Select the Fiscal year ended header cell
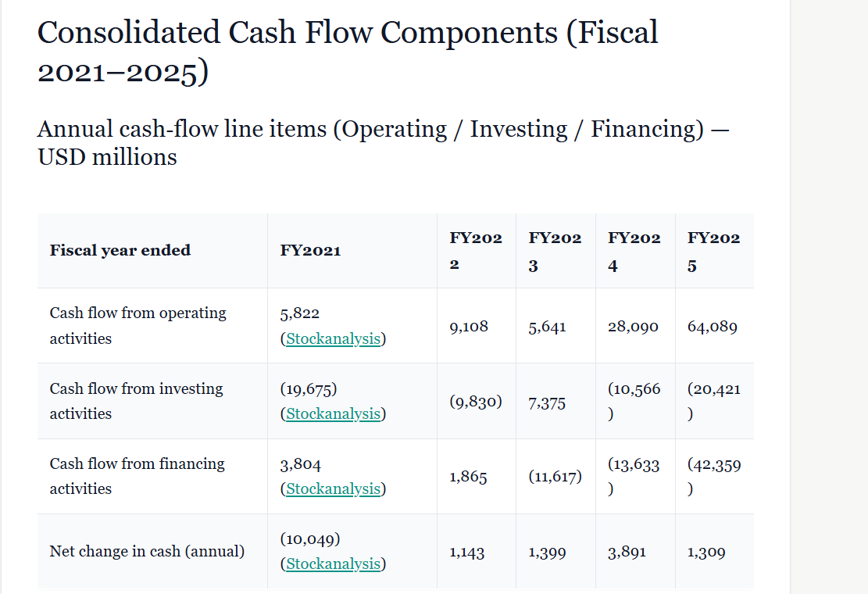The height and width of the screenshot is (594, 868). pos(120,250)
